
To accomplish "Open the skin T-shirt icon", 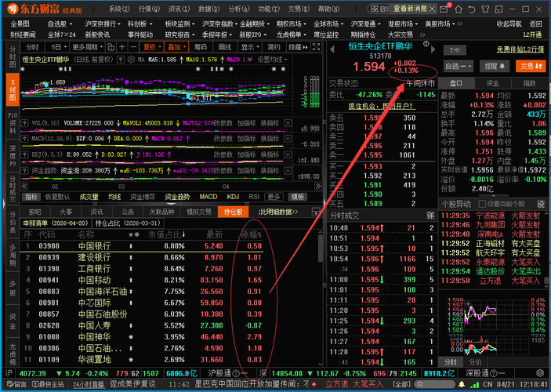I will click(485, 9).
